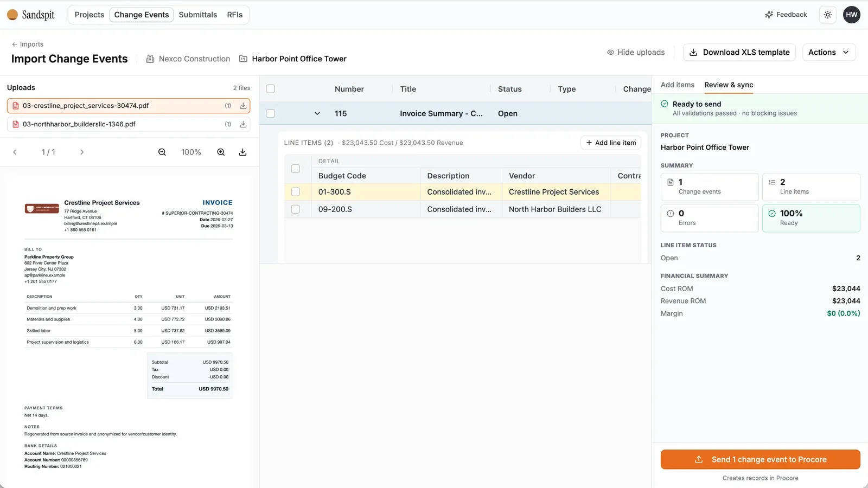Select the checkbox for line item 01-300.S
The height and width of the screenshot is (488, 868).
coord(296,192)
